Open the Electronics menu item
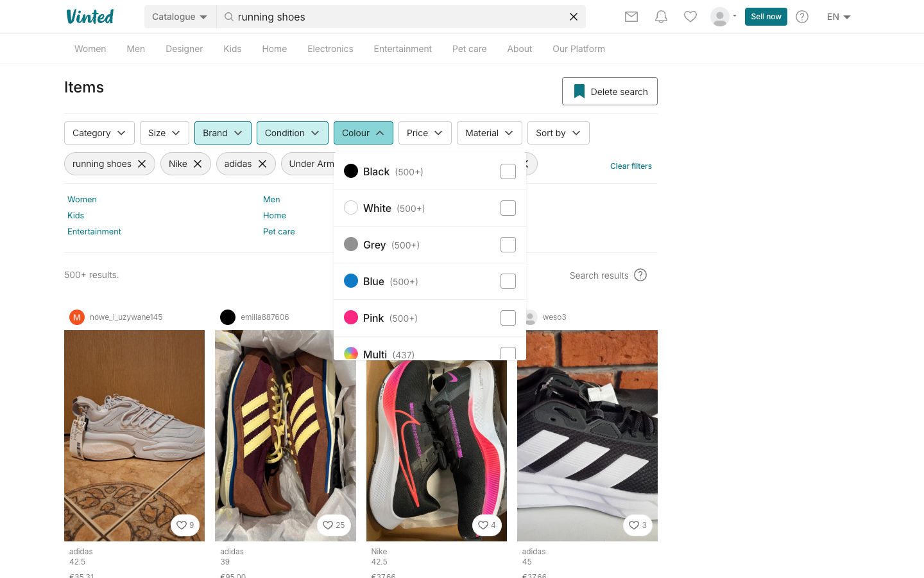Viewport: 924px width, 578px height. pyautogui.click(x=330, y=49)
